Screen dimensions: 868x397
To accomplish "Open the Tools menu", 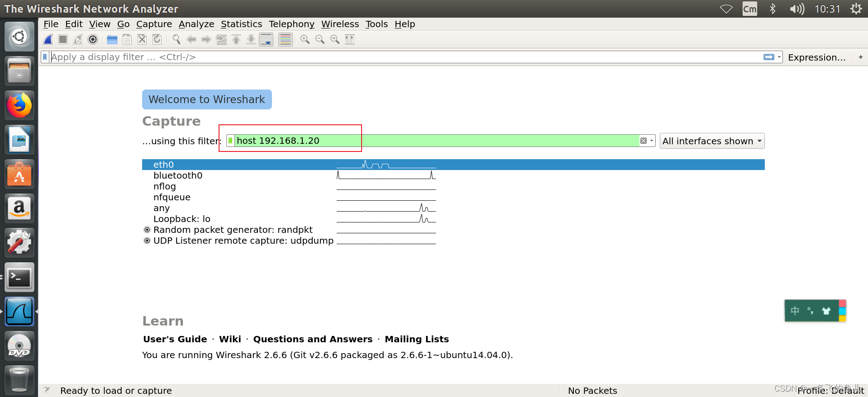I will 377,24.
